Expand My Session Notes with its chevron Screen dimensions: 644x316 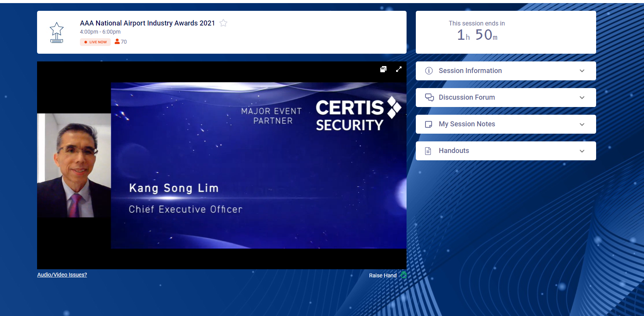point(582,124)
